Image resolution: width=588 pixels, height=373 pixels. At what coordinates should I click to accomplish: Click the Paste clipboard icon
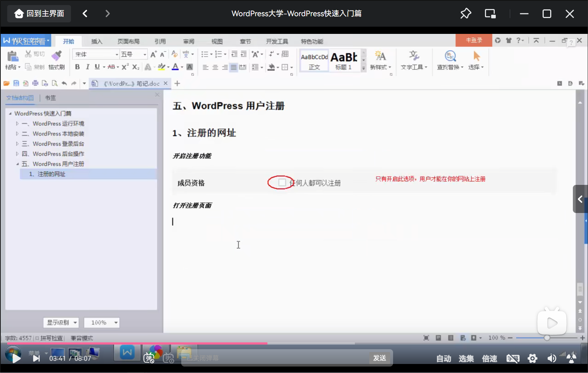point(13,56)
